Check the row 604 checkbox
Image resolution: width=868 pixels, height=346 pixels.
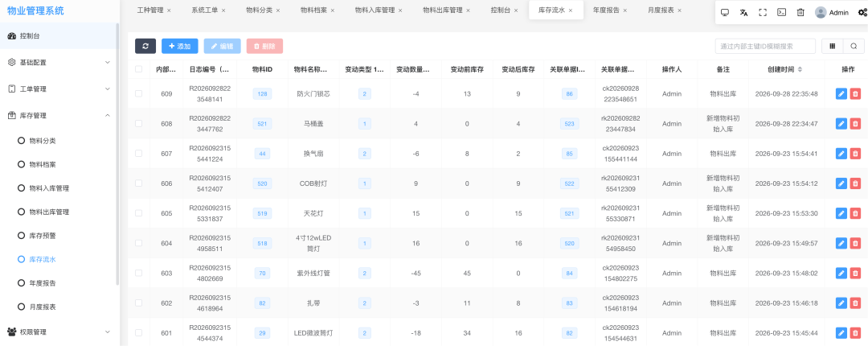tap(138, 244)
